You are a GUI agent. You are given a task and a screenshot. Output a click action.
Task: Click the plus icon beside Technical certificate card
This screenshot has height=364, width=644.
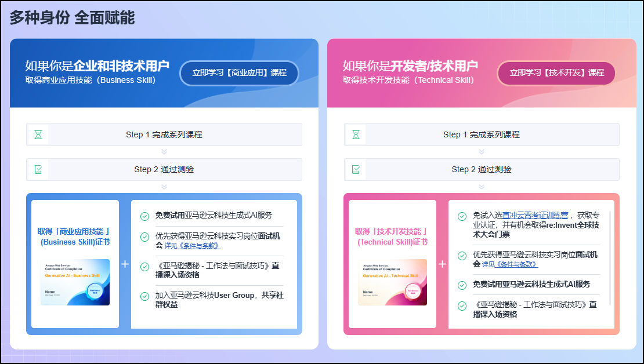click(442, 264)
